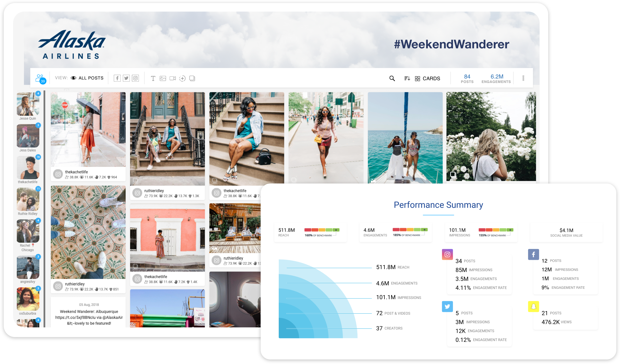Screen dimensions: 620x364
Task: Click the 511.8M REACH funnel label
Action: [x=393, y=267]
